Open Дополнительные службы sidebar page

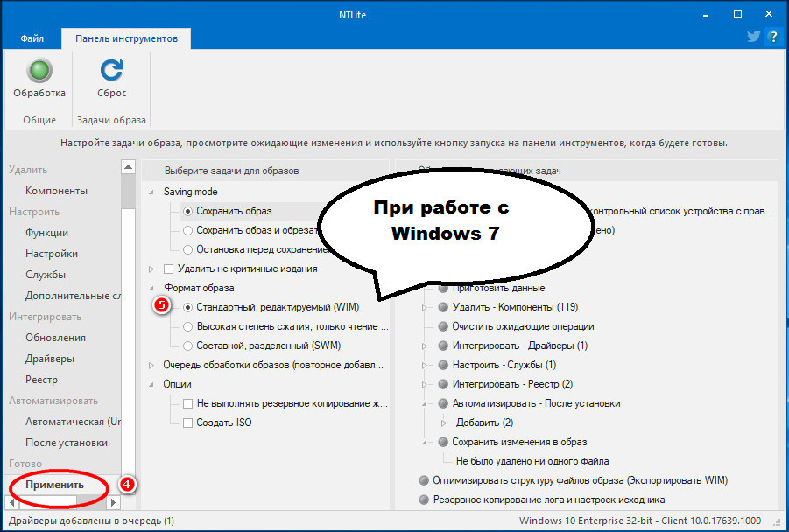(73, 296)
